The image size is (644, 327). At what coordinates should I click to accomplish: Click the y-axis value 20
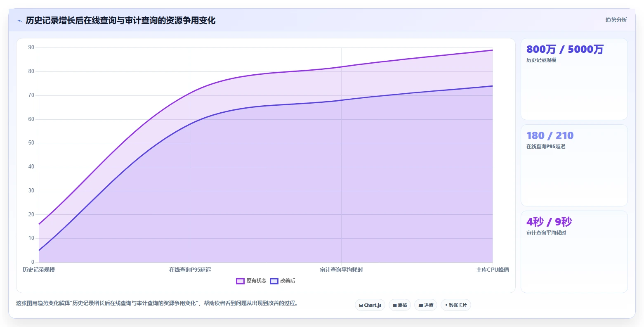[x=31, y=215]
